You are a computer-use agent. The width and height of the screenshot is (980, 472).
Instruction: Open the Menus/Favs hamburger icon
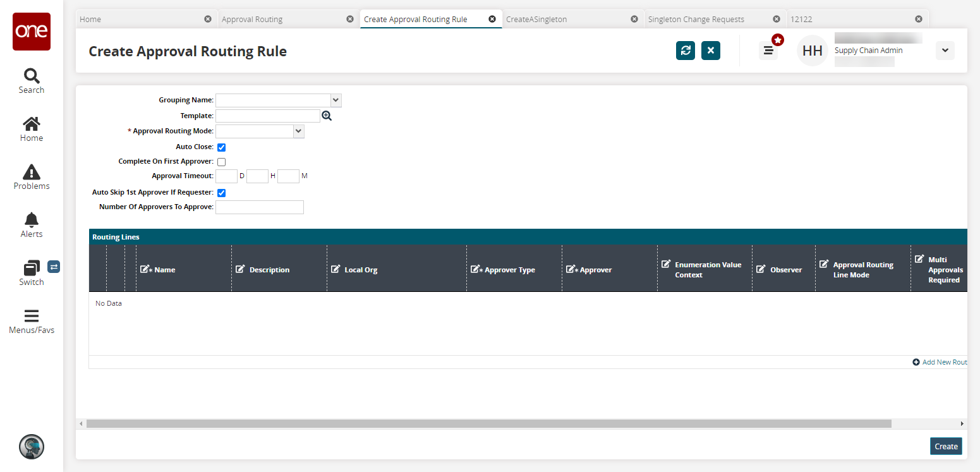tap(31, 316)
